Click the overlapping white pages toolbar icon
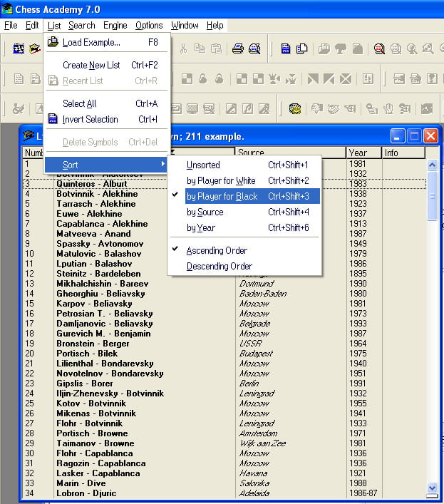The width and height of the screenshot is (444, 504). (x=301, y=48)
